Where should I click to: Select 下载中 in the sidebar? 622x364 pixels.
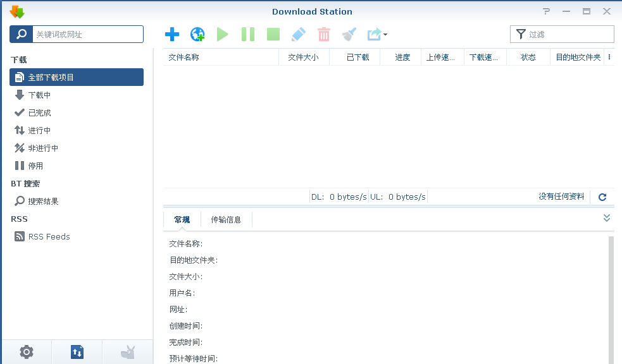(77, 95)
